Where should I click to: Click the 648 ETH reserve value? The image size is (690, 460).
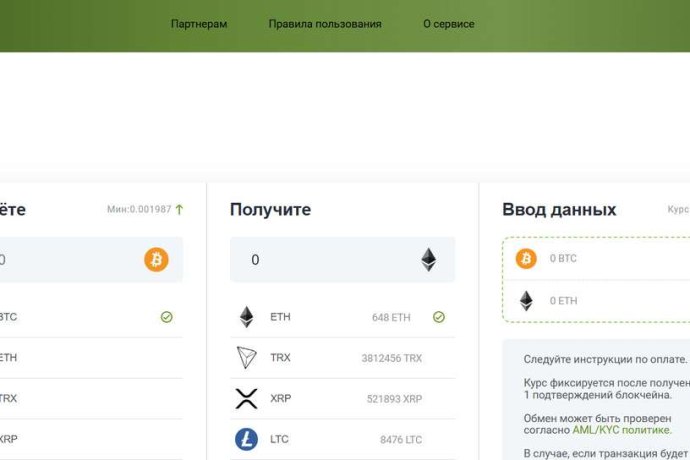pos(391,317)
